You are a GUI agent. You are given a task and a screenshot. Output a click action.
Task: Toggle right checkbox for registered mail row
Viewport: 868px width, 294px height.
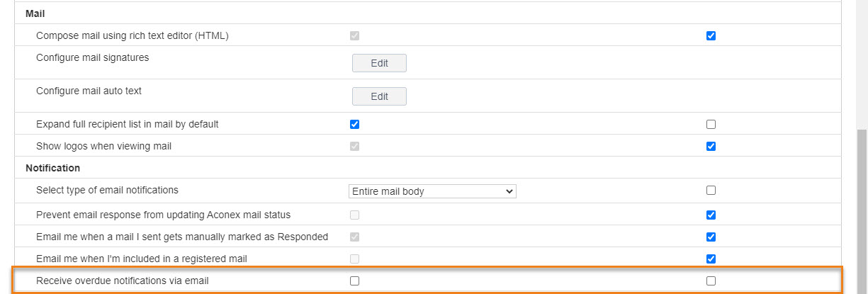(x=711, y=259)
